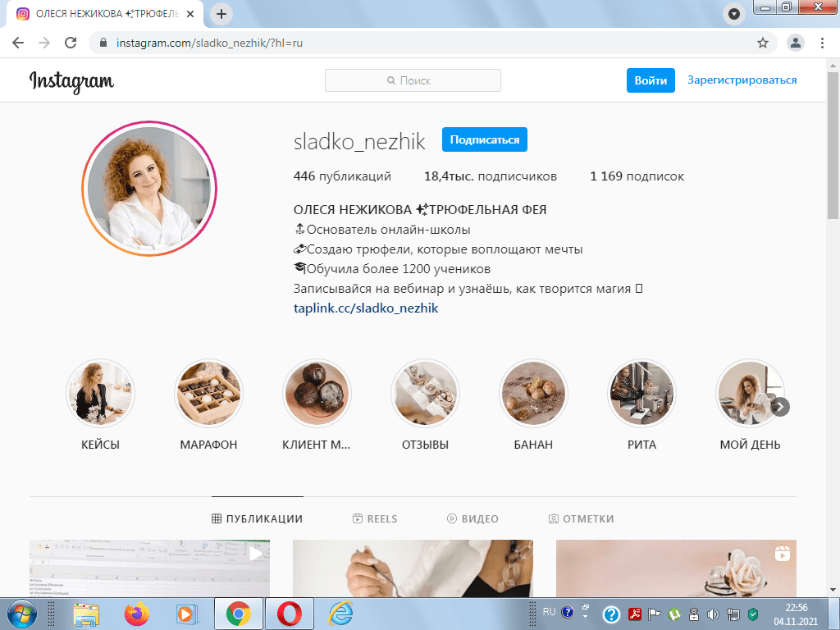Click the Instagram logo

[x=72, y=80]
